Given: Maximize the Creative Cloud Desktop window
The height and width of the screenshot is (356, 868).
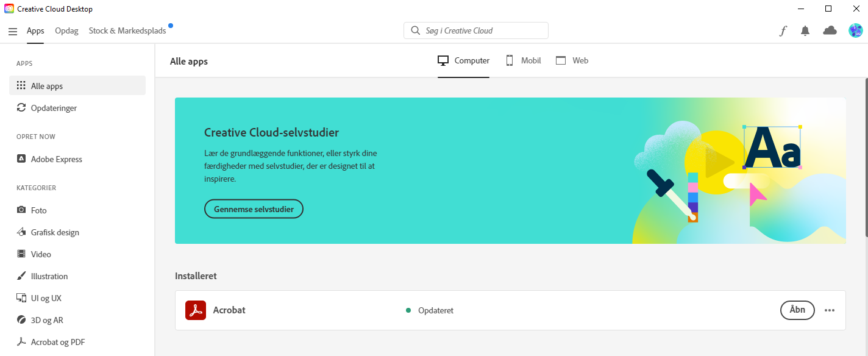Looking at the screenshot, I should point(828,9).
